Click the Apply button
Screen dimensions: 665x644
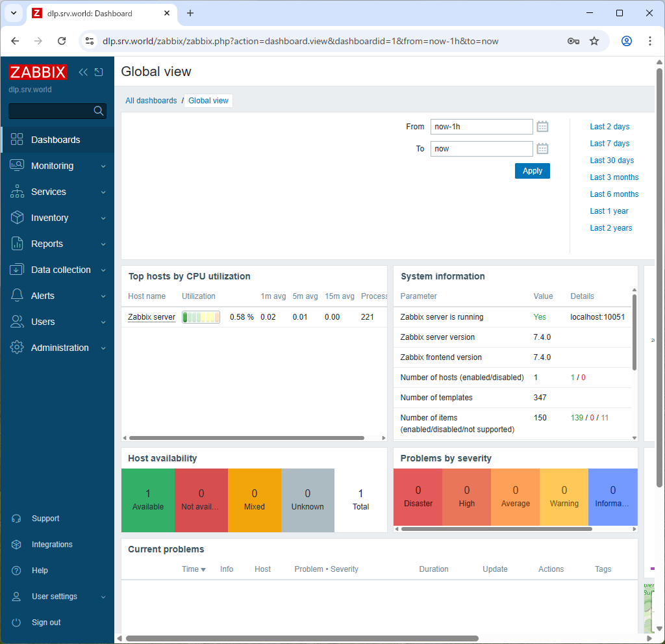pos(532,170)
